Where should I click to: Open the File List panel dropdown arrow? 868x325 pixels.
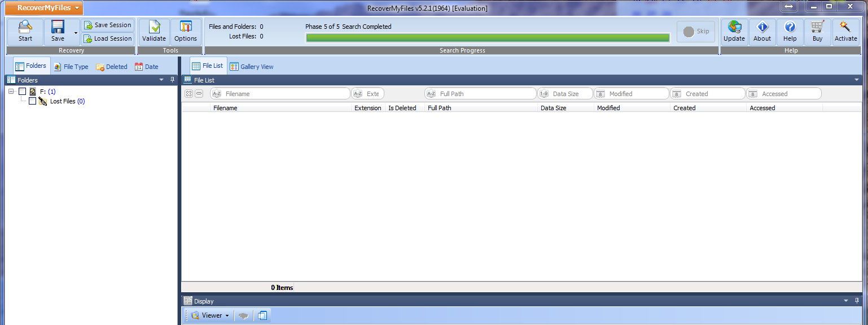(x=857, y=80)
